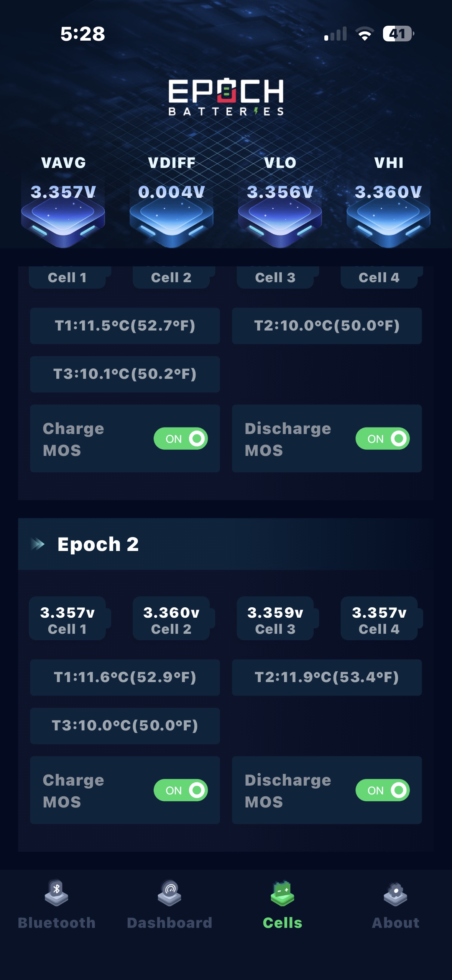Tap the Epoch 2 T1 temperature reading

(125, 677)
